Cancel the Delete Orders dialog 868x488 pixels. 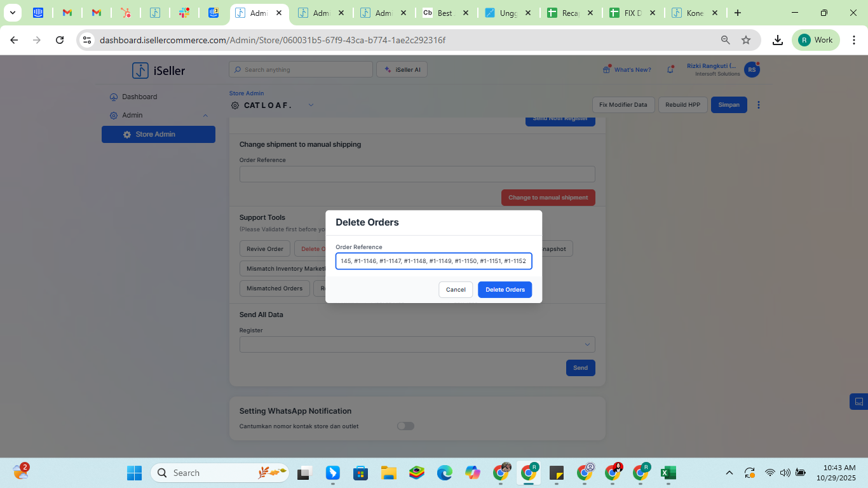click(456, 290)
